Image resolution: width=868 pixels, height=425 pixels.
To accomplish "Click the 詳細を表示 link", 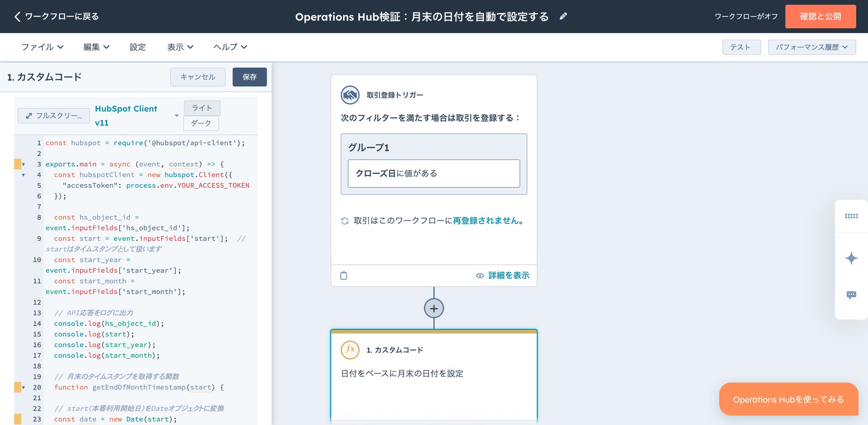I will click(509, 275).
